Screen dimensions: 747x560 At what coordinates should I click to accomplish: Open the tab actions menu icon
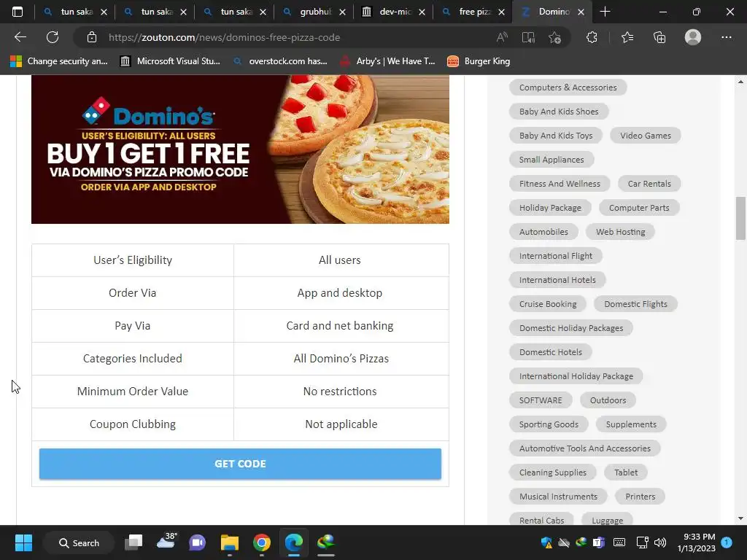pyautogui.click(x=18, y=12)
